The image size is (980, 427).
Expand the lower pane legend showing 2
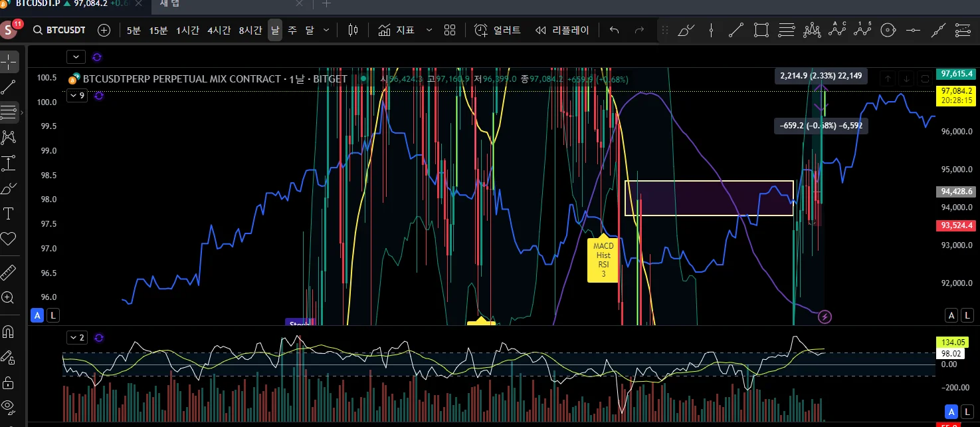[x=76, y=338]
